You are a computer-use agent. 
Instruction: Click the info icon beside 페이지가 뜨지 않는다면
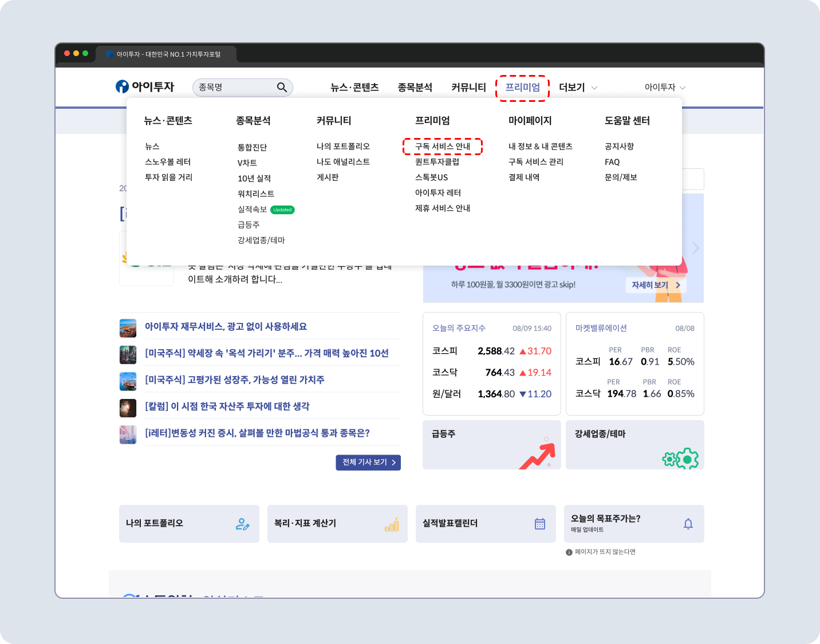point(569,552)
